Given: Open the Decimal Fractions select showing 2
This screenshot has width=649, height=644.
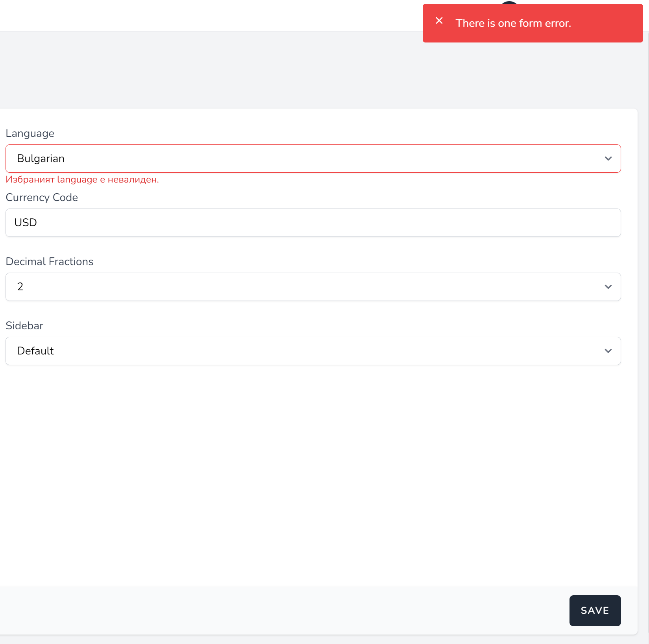Looking at the screenshot, I should [313, 287].
